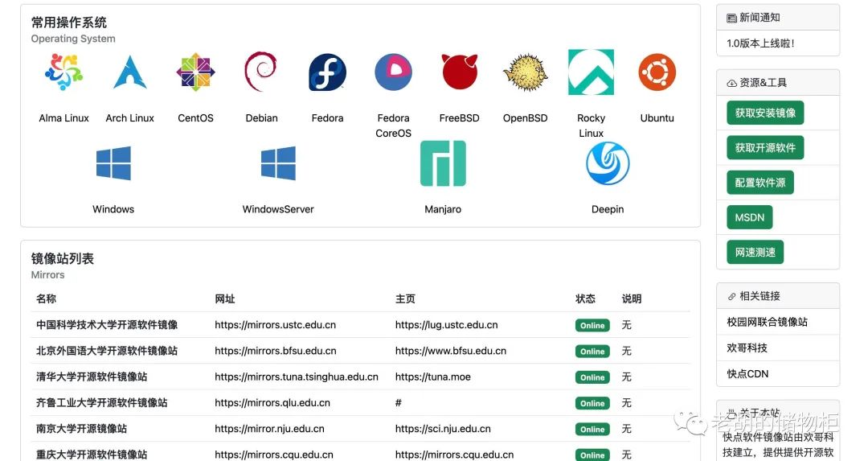This screenshot has width=868, height=461.
Task: Click the 名称 column header
Action: (46, 299)
